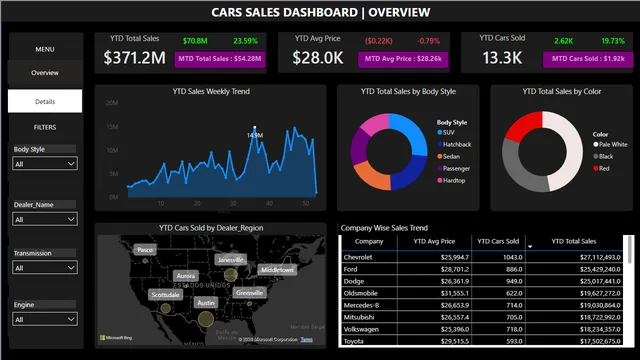Image resolution: width=640 pixels, height=360 pixels.
Task: Sort by YTD Avg Price column header
Action: [x=434, y=241]
